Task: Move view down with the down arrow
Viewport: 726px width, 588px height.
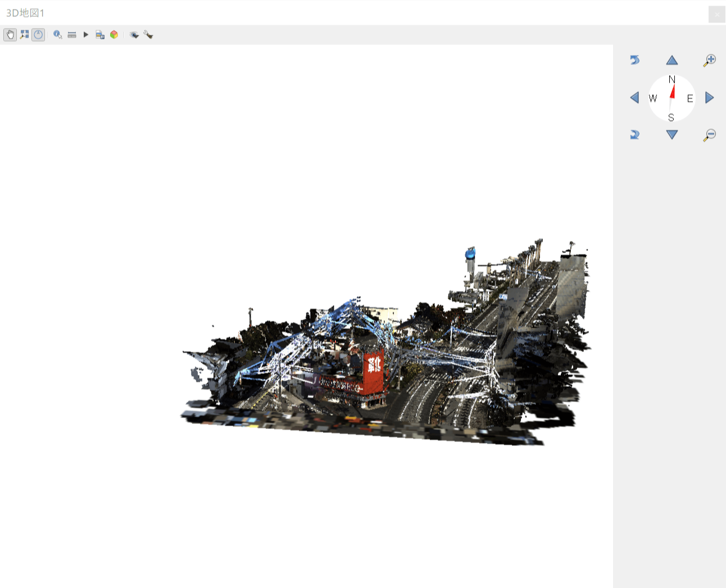Action: coord(672,135)
